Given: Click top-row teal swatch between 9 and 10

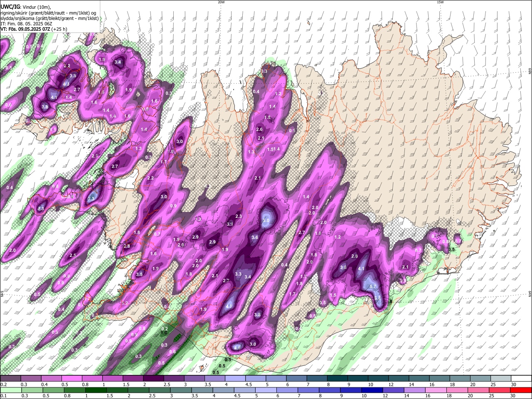Looking at the screenshot, I should [357, 379].
